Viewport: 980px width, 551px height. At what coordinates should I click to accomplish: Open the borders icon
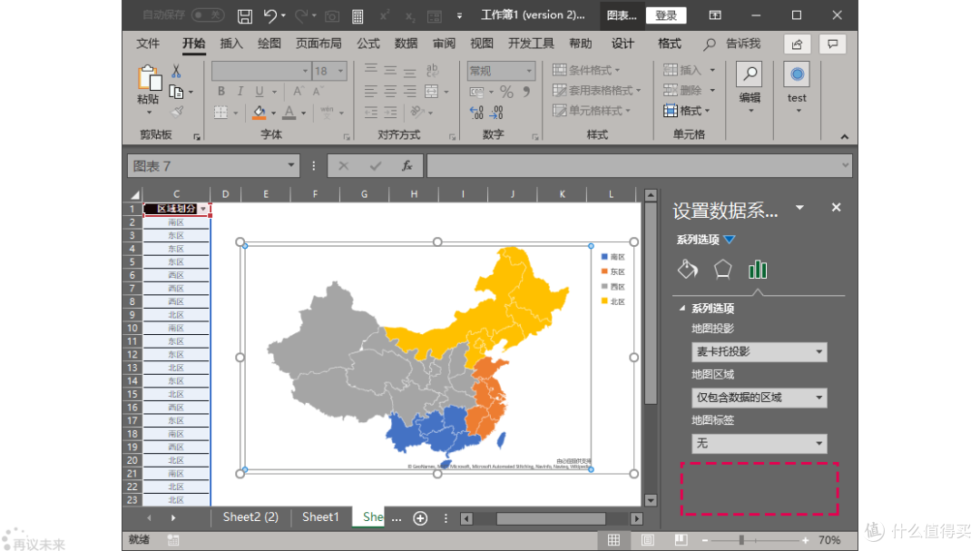pyautogui.click(x=220, y=113)
